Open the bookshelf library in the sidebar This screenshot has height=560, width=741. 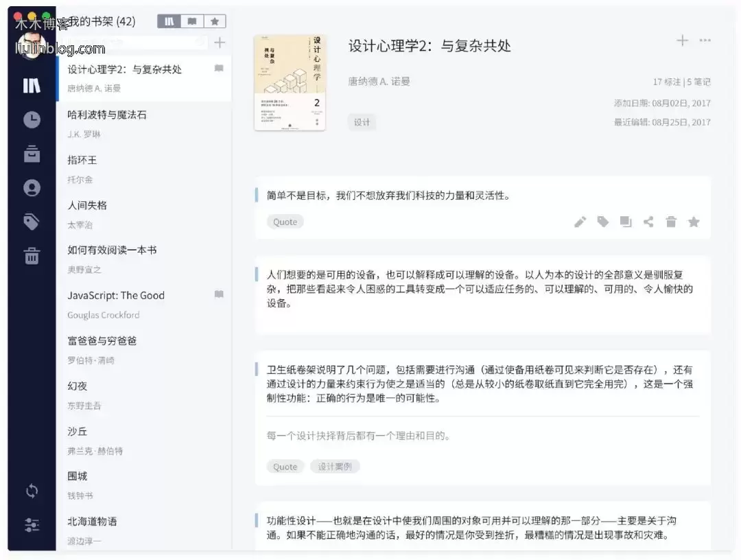point(32,86)
